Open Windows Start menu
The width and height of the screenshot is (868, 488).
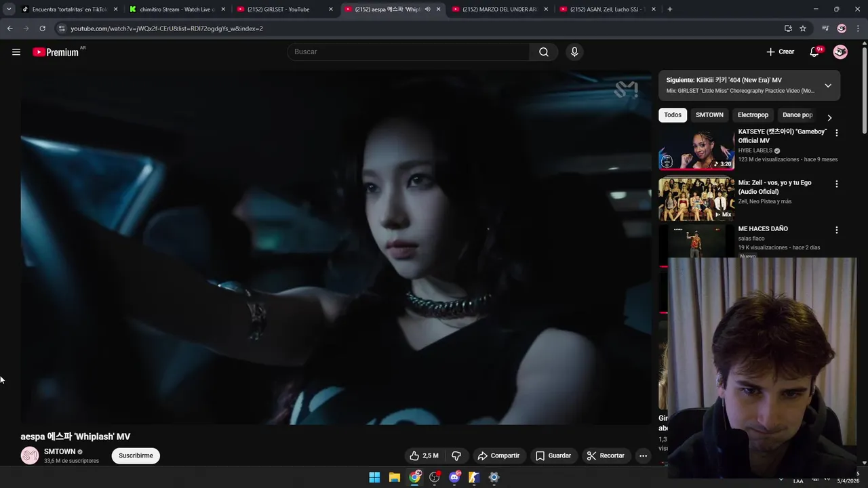point(374,477)
